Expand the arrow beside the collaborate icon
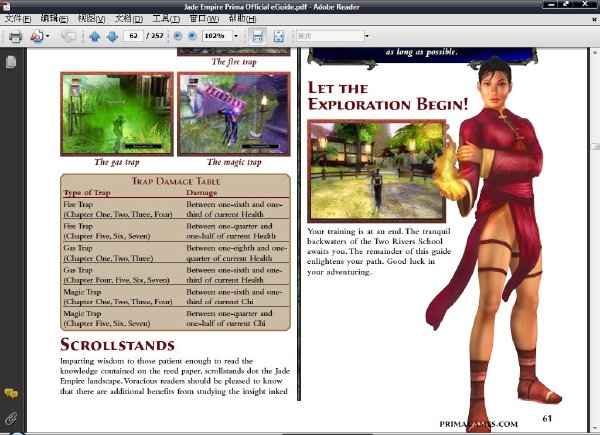The height and width of the screenshot is (435, 600). pyautogui.click(x=47, y=36)
